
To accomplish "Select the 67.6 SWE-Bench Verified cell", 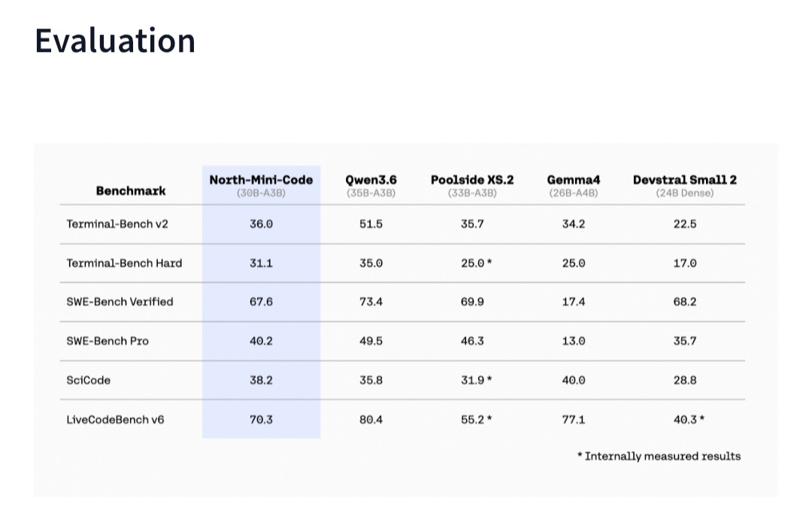I will [261, 302].
